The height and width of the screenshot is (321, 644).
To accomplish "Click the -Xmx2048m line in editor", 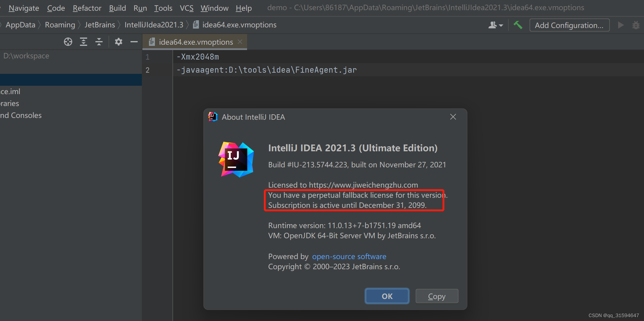I will (198, 57).
